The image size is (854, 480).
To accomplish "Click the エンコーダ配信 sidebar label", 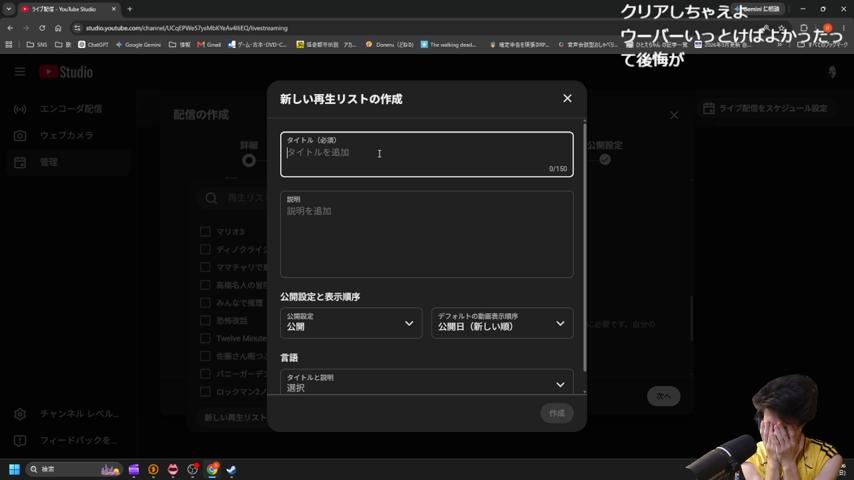I will [71, 109].
